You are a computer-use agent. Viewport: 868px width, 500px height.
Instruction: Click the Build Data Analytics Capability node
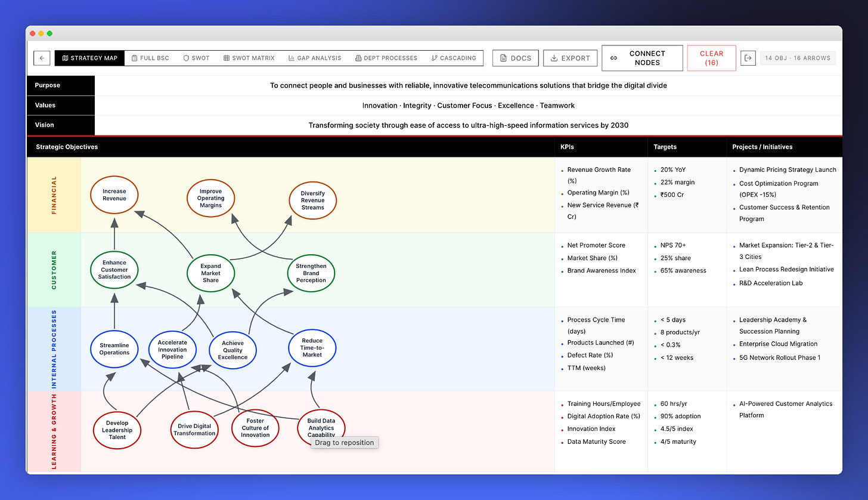(x=321, y=427)
